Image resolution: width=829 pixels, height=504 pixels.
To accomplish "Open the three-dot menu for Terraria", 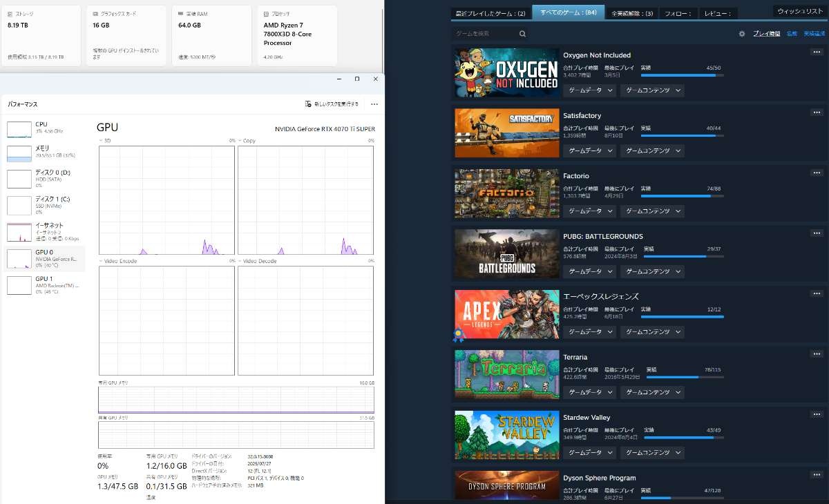I will (x=817, y=354).
